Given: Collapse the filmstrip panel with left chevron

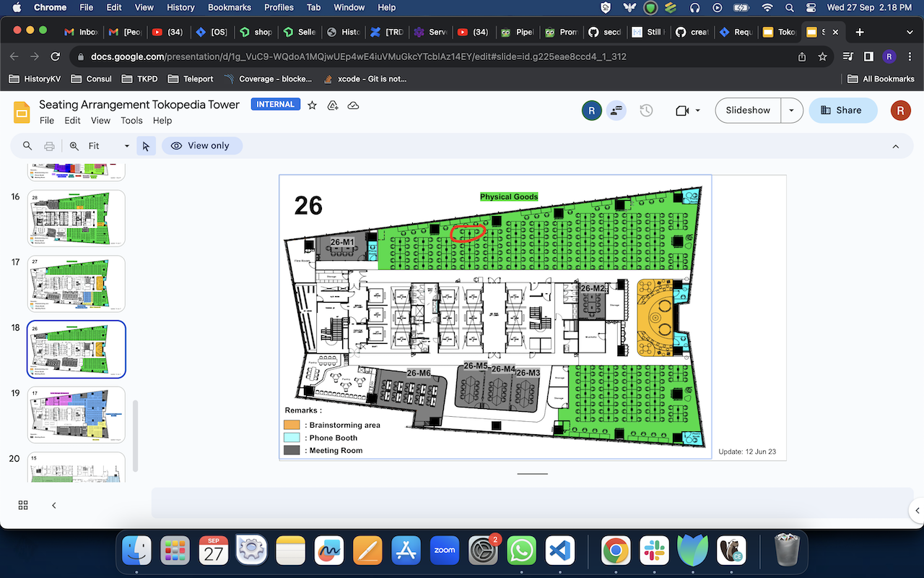Looking at the screenshot, I should pos(54,505).
